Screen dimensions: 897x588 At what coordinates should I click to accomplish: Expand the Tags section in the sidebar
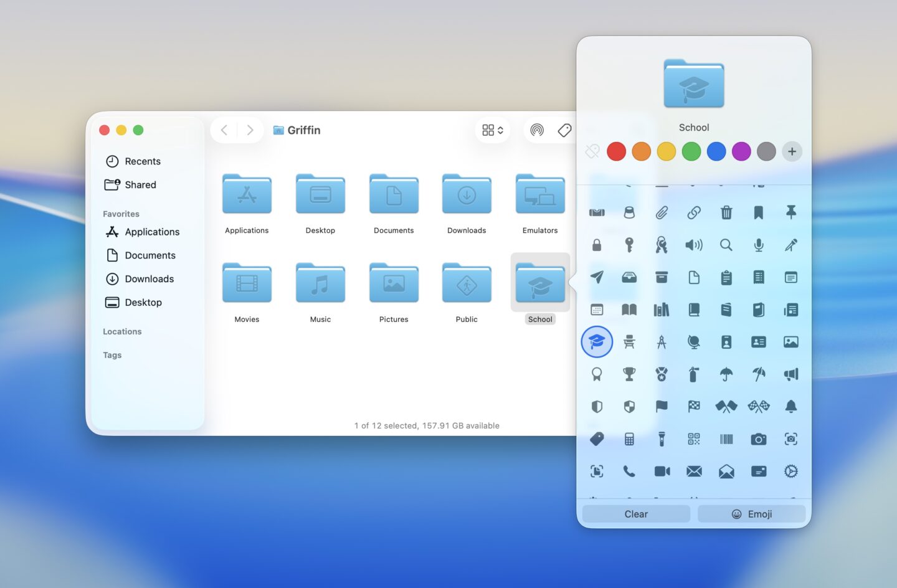pyautogui.click(x=112, y=355)
